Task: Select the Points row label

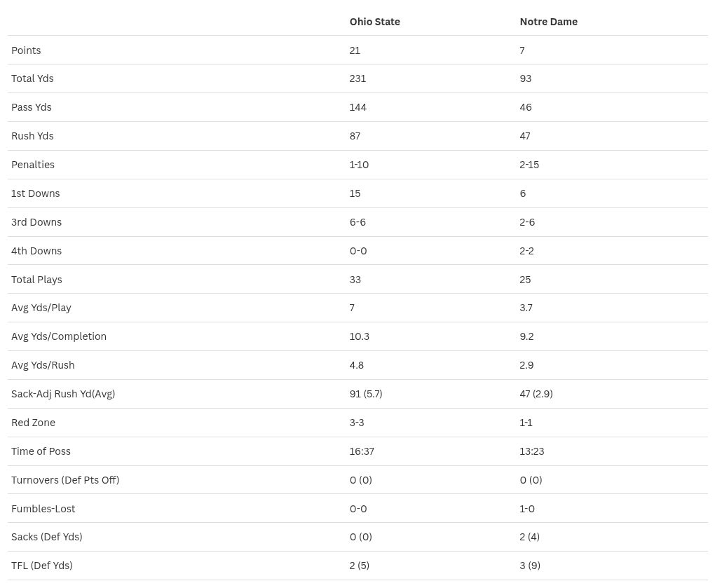Action: point(26,50)
